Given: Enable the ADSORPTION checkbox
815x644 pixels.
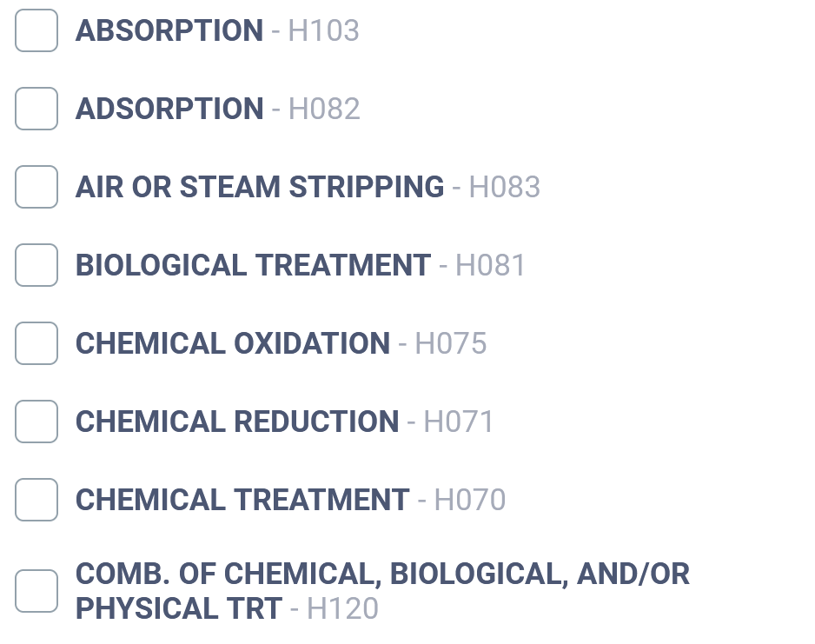Looking at the screenshot, I should pos(36,109).
